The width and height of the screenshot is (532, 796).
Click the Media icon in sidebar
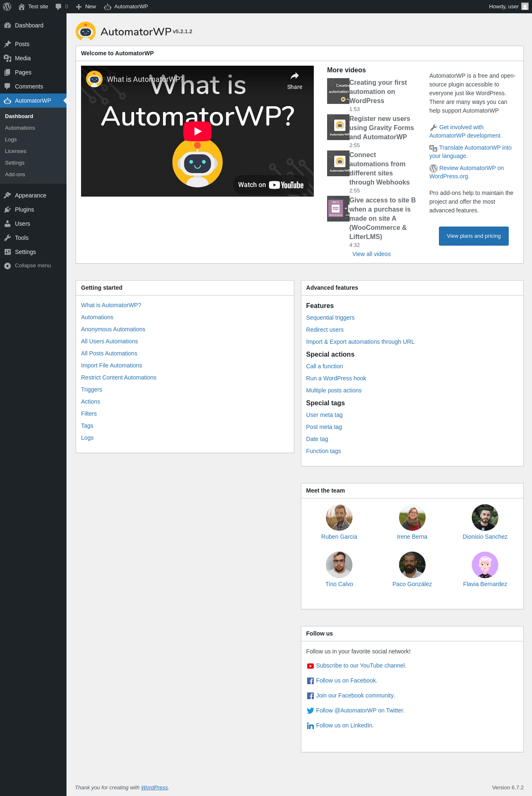point(7,58)
